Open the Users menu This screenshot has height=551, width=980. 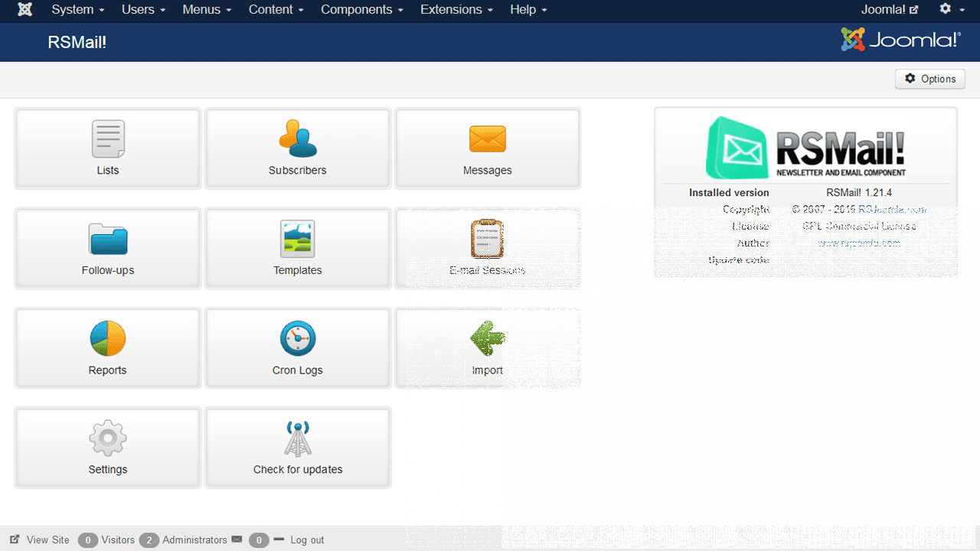point(143,10)
